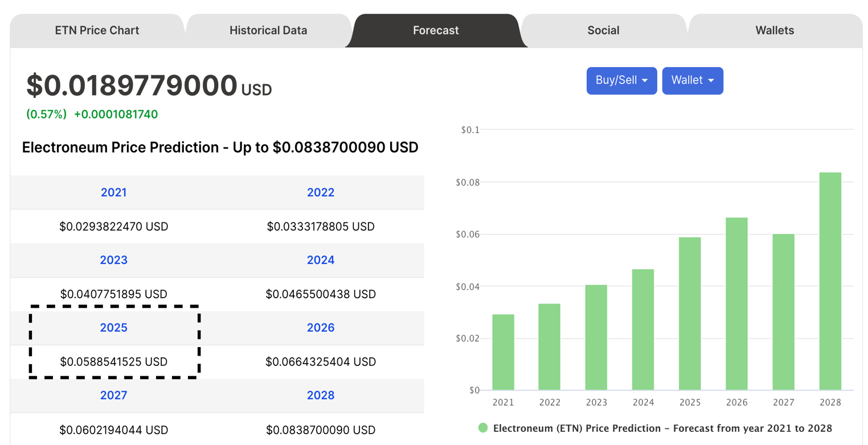This screenshot has width=868, height=445.
Task: Expand the Buy/Sell dropdown
Action: (x=622, y=80)
